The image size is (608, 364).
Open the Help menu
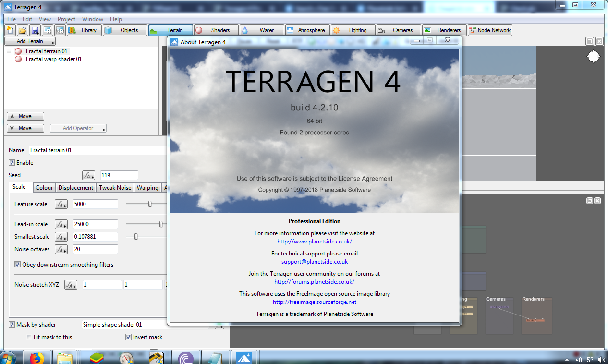pos(116,19)
